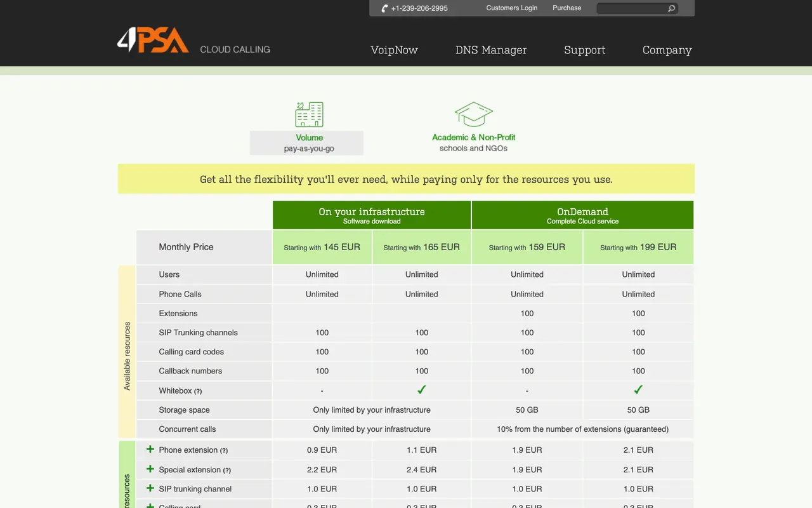Click the On your infrastructure header

tap(372, 215)
